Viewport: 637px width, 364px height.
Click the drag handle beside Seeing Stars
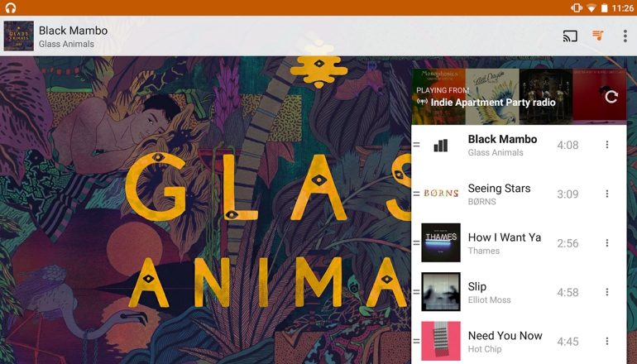pos(416,194)
